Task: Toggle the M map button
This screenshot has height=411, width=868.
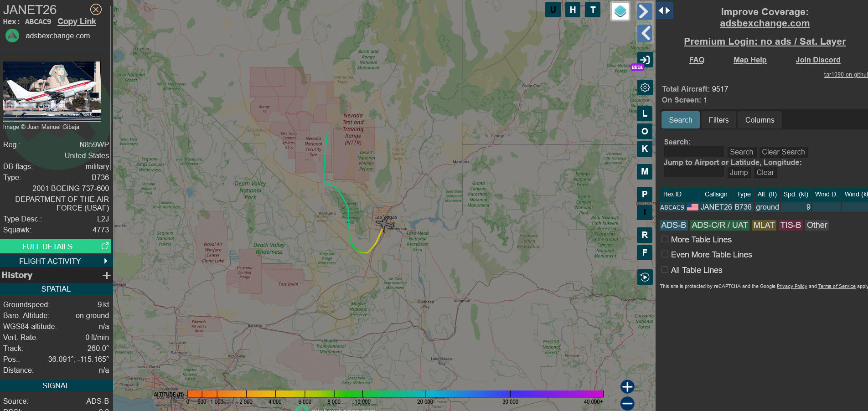Action: [x=645, y=172]
